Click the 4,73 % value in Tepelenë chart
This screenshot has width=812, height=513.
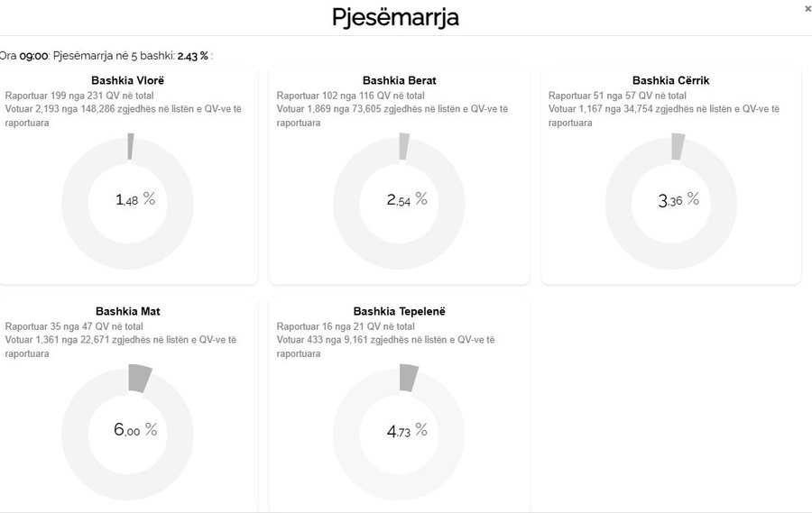click(407, 430)
